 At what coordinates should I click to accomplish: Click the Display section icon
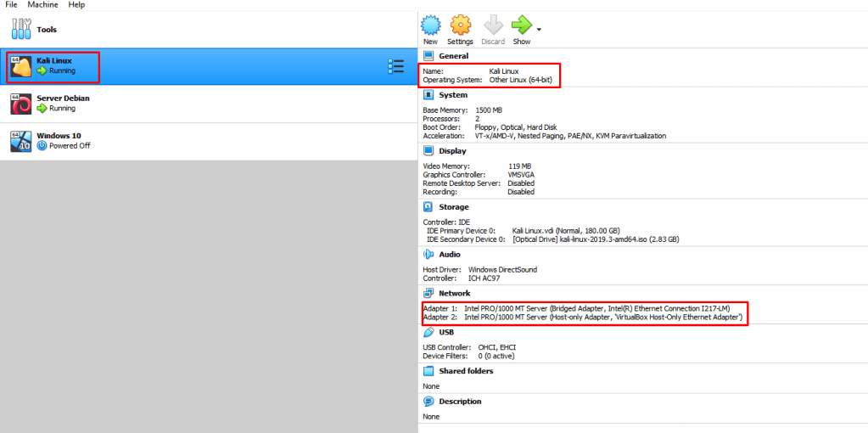[x=429, y=150]
